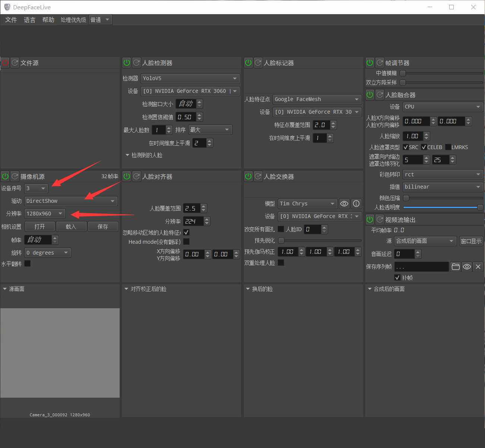Viewport: 485px width, 448px height.
Task: Toggle the 人脸检测器 power button
Action: coord(127,63)
